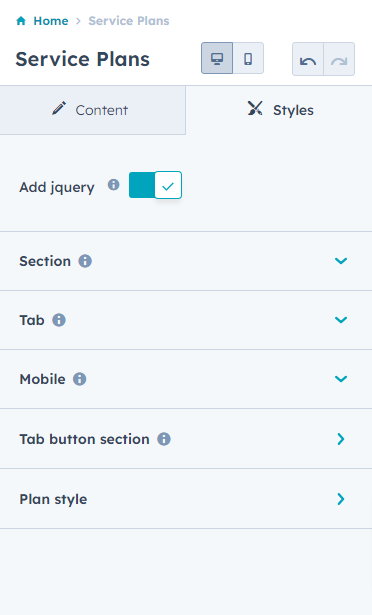Show info tooltip for Tab
Image resolution: width=372 pixels, height=615 pixels.
[59, 320]
